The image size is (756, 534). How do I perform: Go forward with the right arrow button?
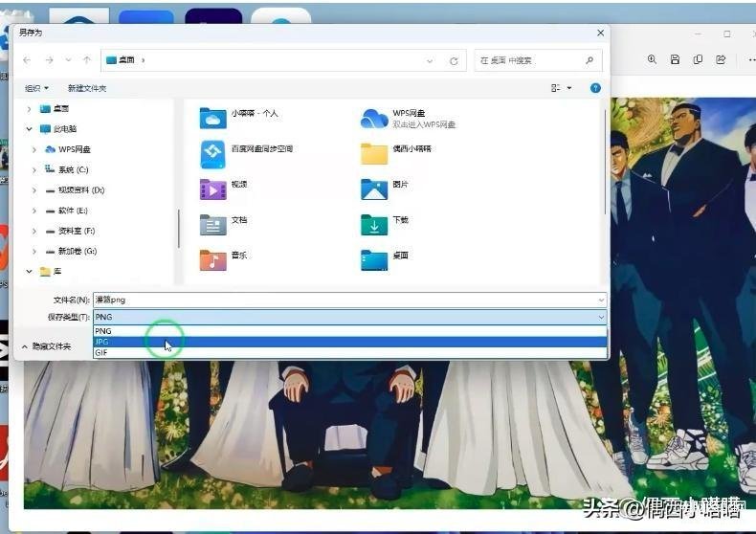coord(49,60)
